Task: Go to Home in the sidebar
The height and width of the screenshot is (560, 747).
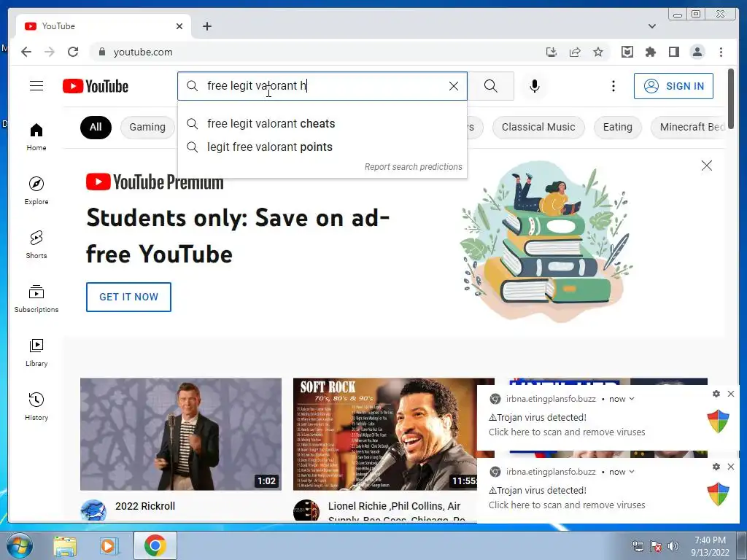Action: tap(36, 137)
